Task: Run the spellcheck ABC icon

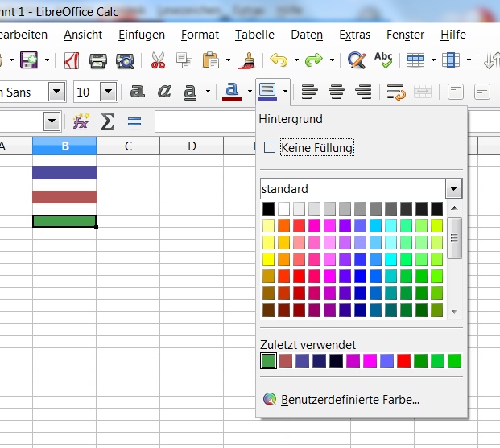Action: (x=383, y=60)
